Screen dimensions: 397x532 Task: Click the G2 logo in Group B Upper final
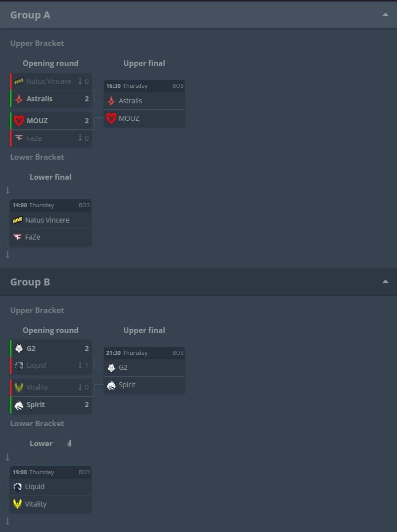[111, 367]
